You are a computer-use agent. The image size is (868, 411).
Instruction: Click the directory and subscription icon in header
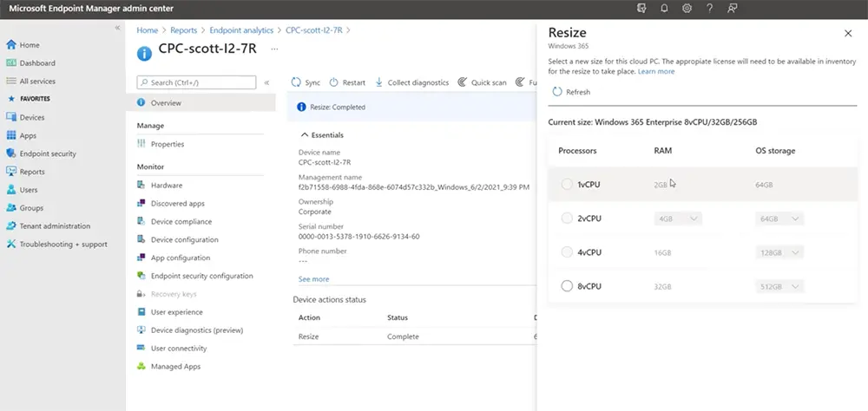641,9
